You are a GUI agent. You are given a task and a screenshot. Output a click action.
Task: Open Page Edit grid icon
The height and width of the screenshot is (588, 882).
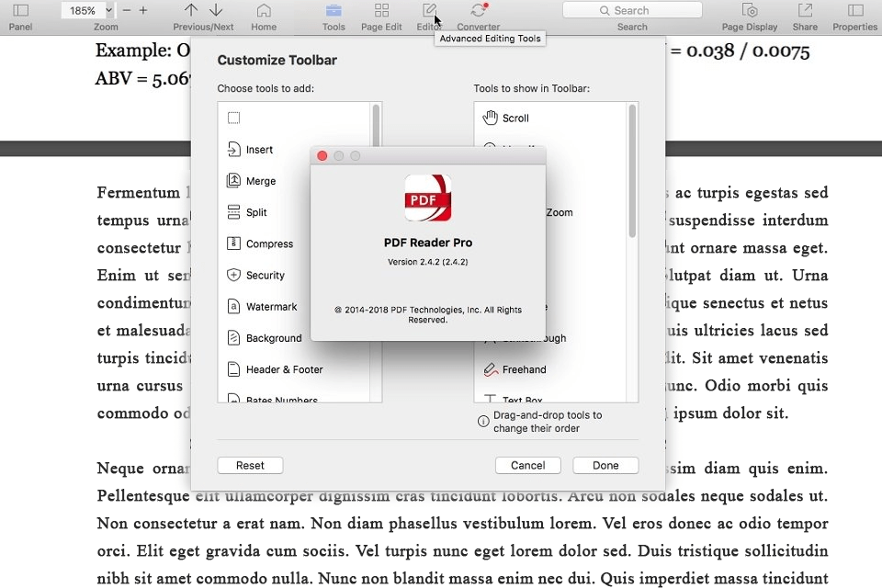pyautogui.click(x=381, y=10)
